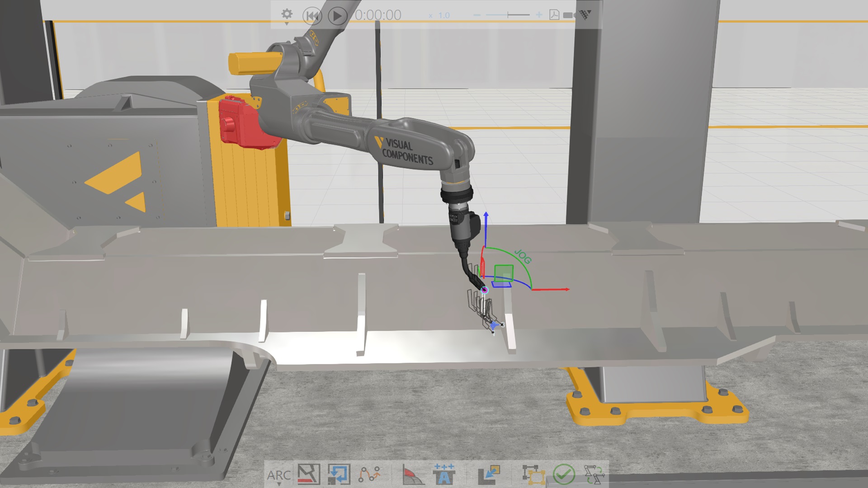This screenshot has width=868, height=488.
Task: Export to PDF icon
Action: coord(554,15)
